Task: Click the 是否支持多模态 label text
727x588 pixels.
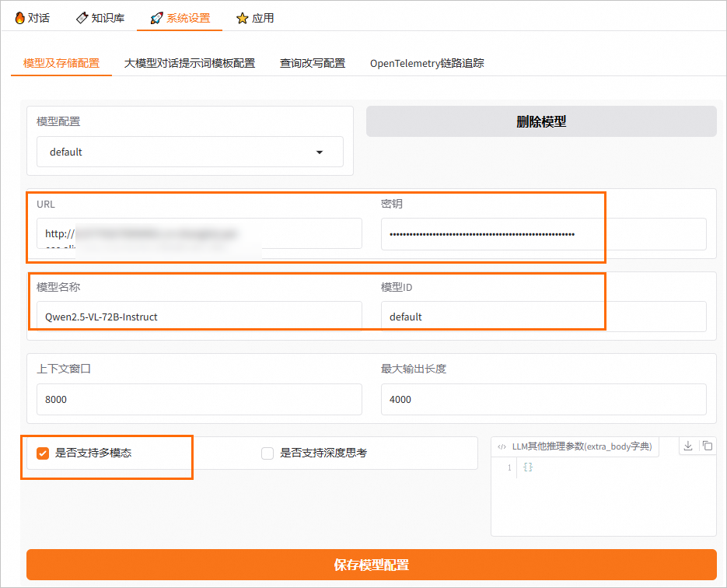Action: click(93, 453)
